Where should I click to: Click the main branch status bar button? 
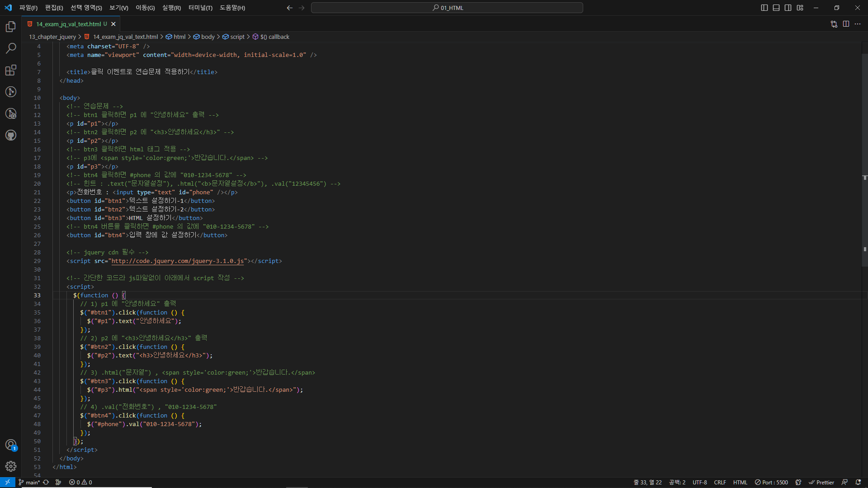(x=30, y=483)
